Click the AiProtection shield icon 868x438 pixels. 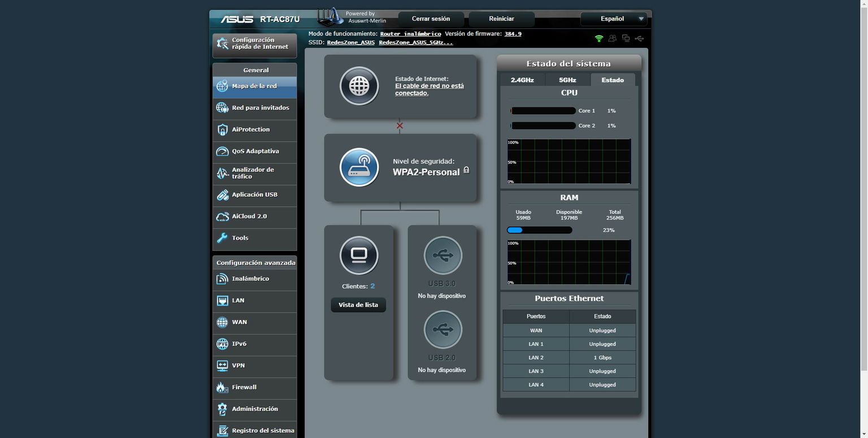(222, 130)
